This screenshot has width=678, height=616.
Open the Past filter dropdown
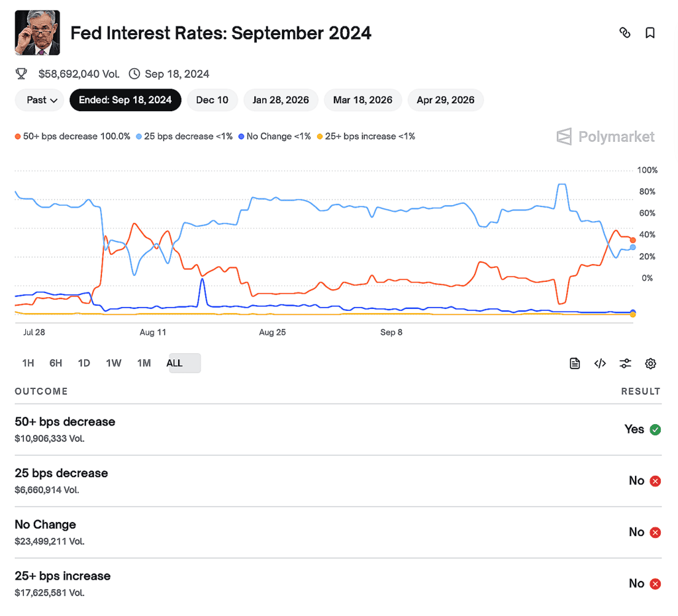click(x=39, y=100)
